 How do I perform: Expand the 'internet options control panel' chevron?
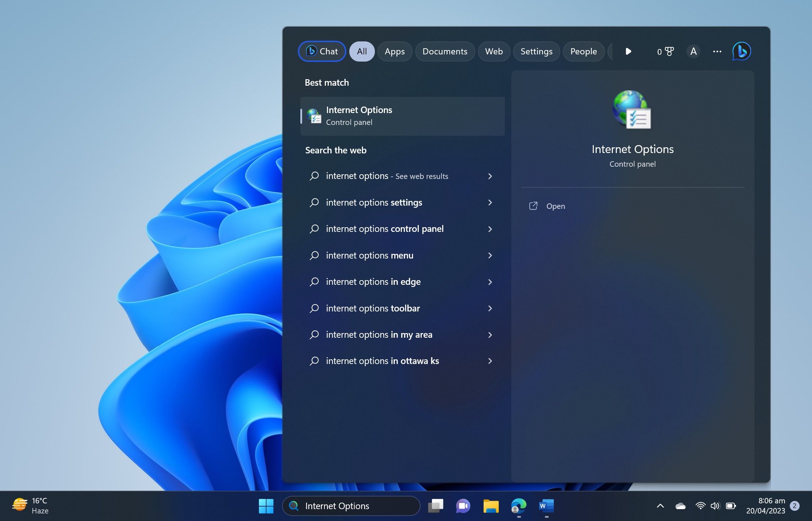tap(490, 229)
